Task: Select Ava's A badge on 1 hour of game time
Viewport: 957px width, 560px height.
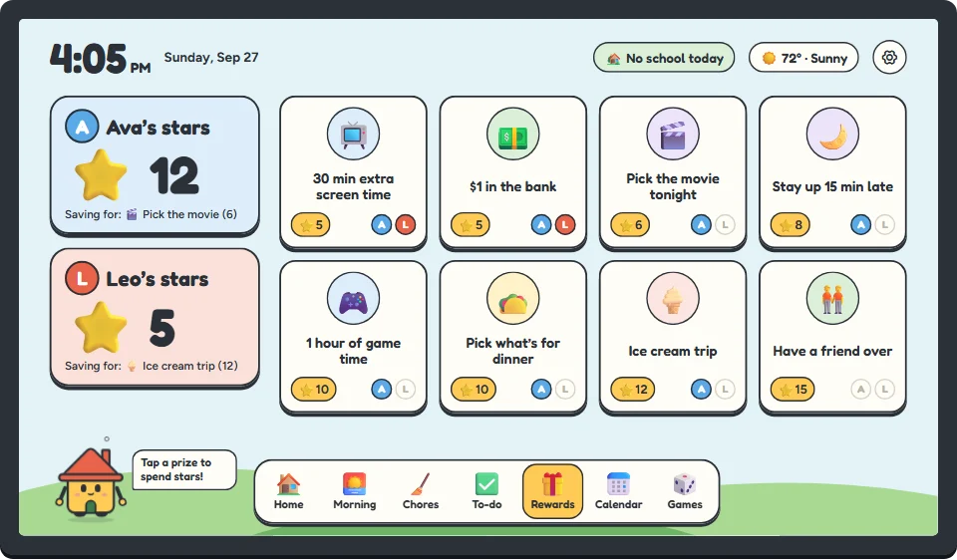Action: (382, 390)
